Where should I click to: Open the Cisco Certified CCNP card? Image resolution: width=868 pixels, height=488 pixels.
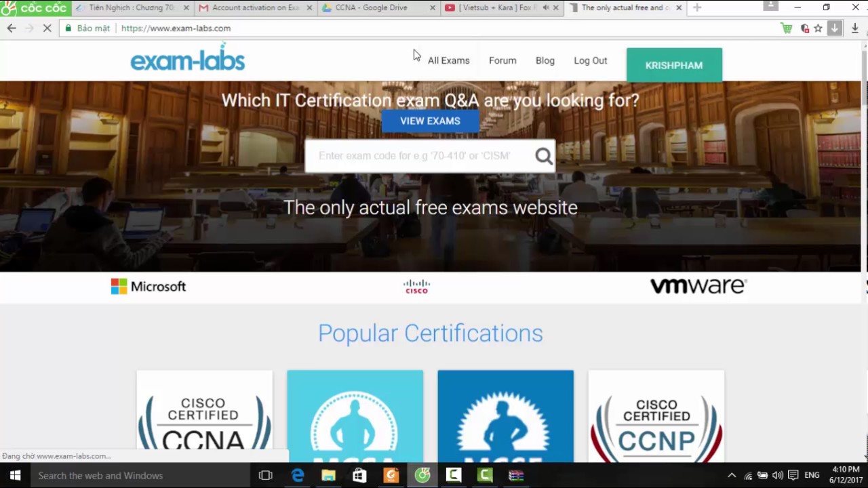tap(656, 416)
